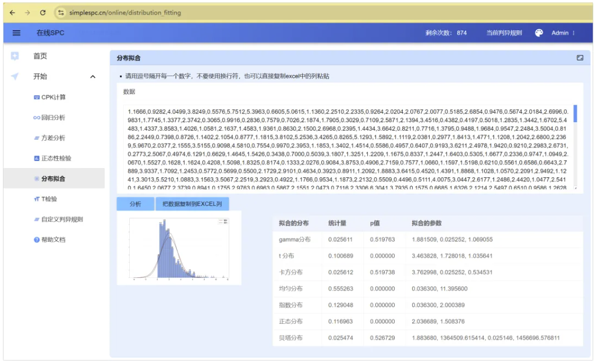The height and width of the screenshot is (364, 596).
Task: Open the Admin user dropdown menu
Action: tap(563, 33)
